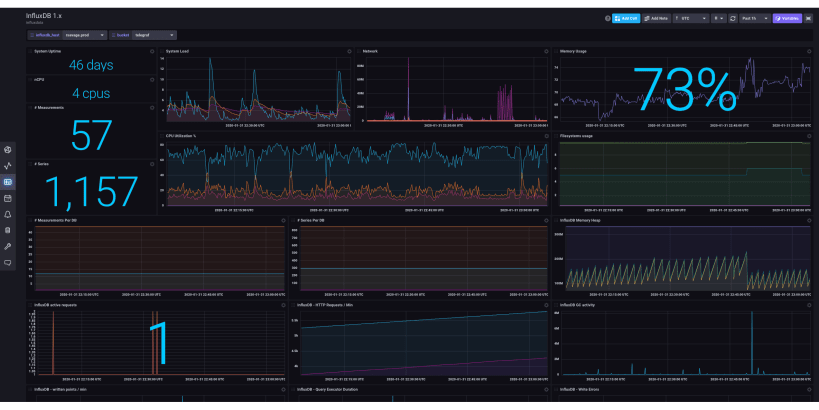Expand the bucket variable dropdown

pyautogui.click(x=155, y=35)
